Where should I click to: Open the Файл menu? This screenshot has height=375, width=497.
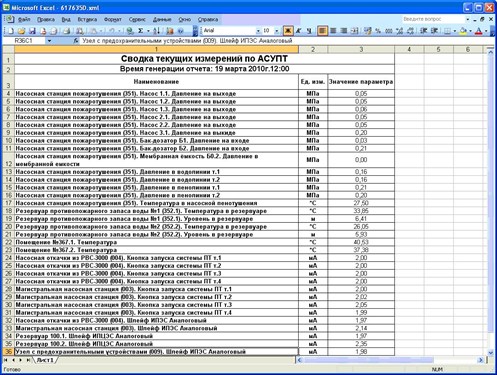point(24,19)
